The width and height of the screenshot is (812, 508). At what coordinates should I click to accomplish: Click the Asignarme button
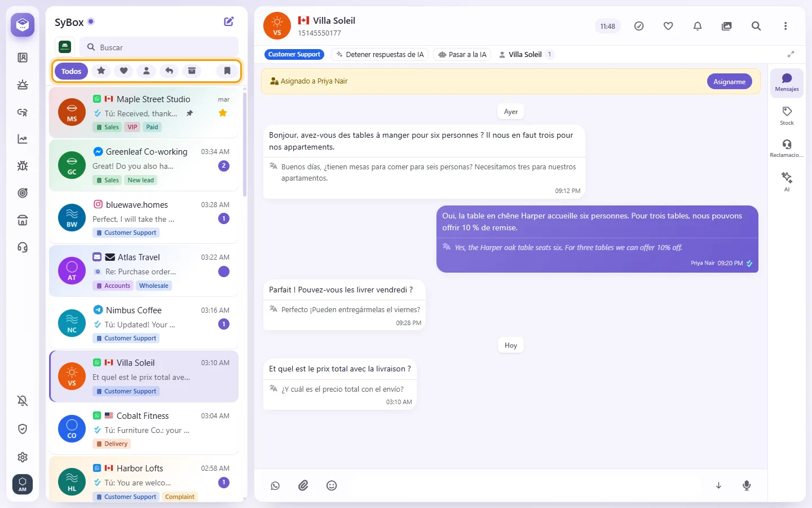click(x=730, y=81)
